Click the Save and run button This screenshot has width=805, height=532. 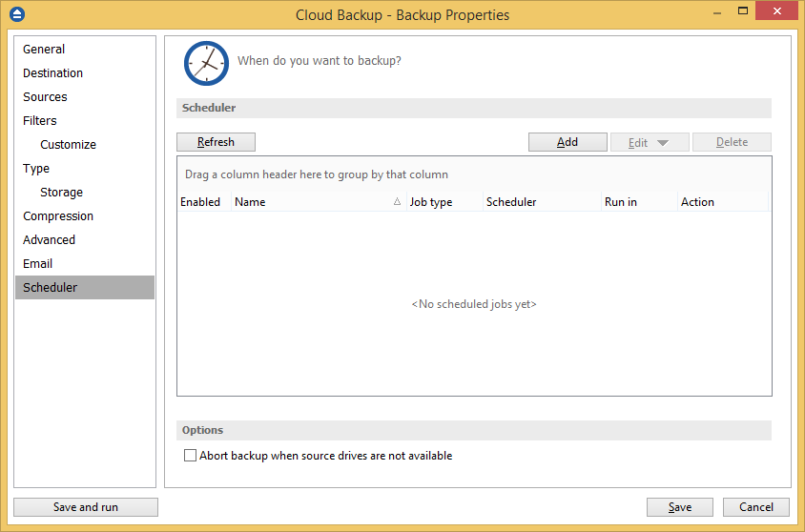click(x=86, y=507)
